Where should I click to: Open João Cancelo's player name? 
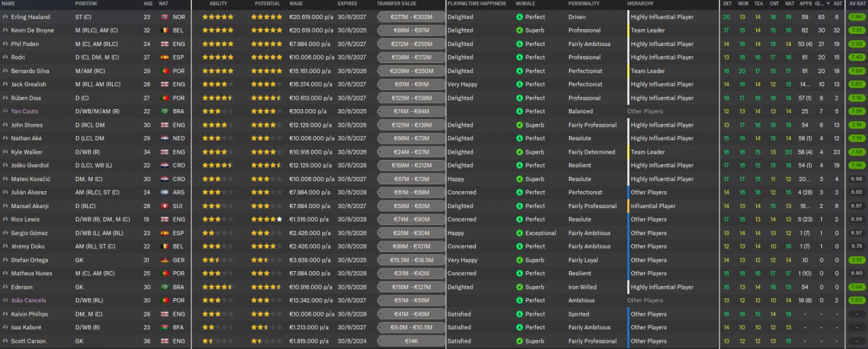point(28,301)
